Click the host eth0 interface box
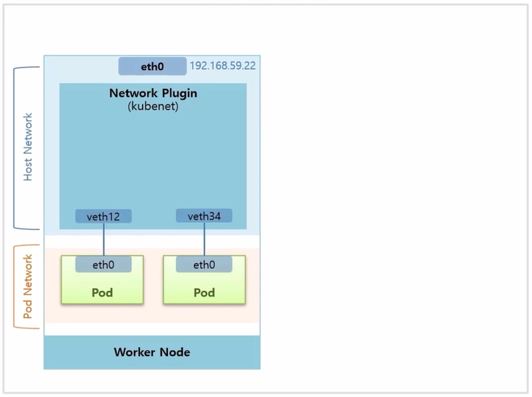 152,66
